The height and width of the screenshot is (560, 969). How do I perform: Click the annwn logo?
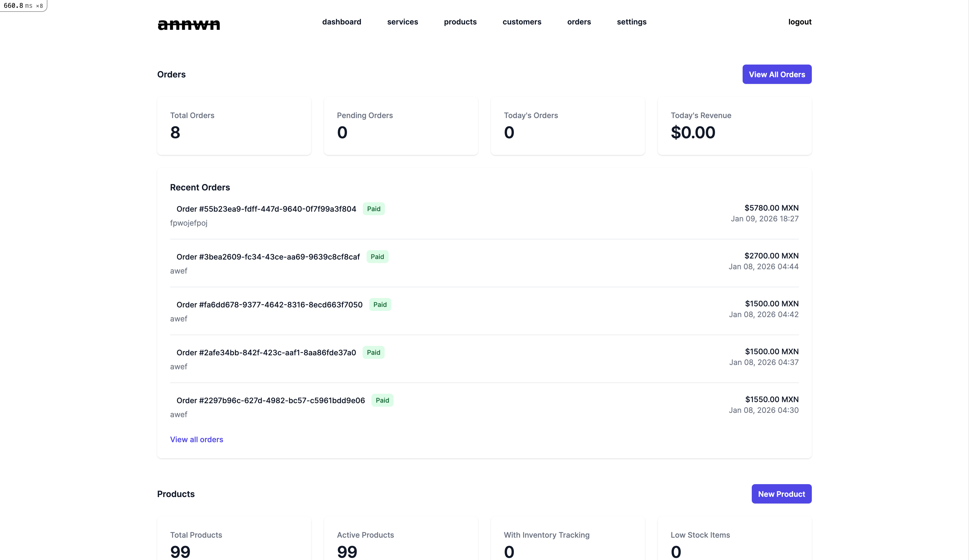[x=188, y=24]
